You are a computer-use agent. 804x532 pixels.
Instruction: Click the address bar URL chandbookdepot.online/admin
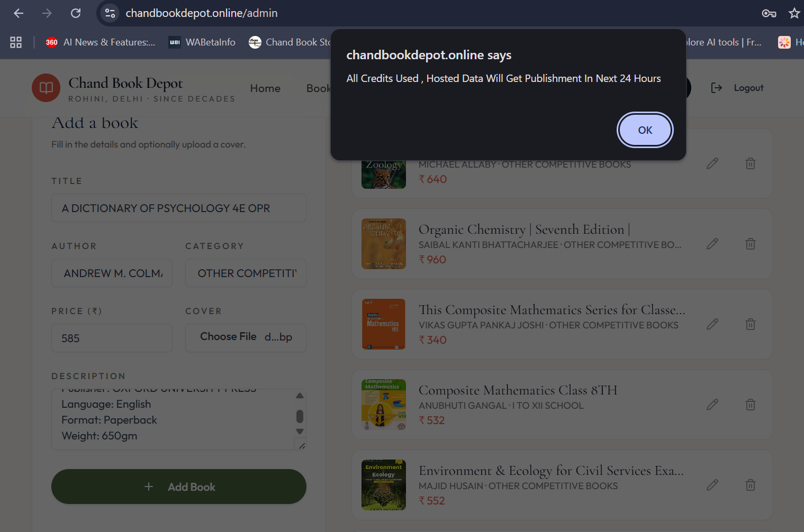point(201,13)
